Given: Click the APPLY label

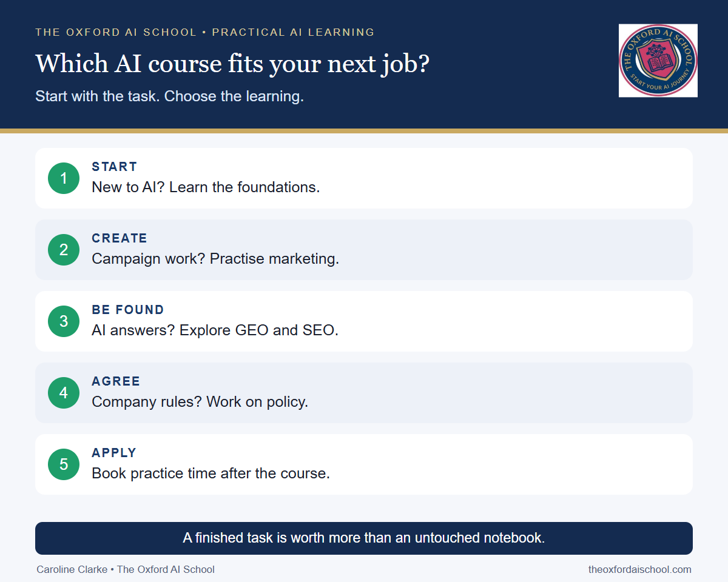Looking at the screenshot, I should click(114, 453).
